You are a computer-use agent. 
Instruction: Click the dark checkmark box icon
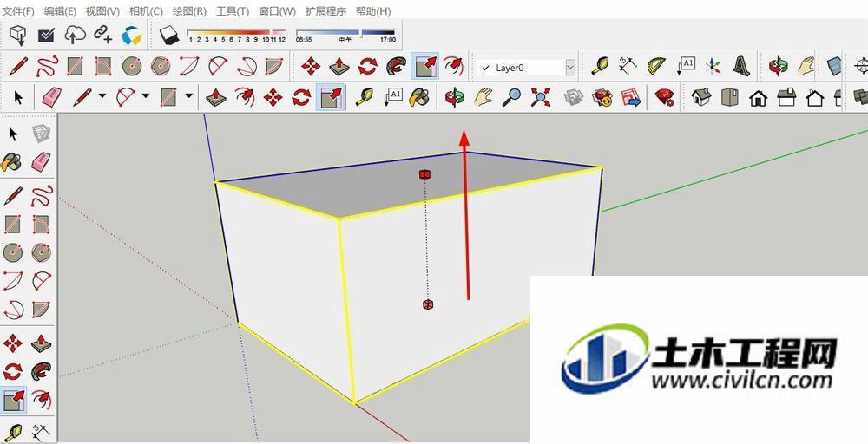coord(46,36)
